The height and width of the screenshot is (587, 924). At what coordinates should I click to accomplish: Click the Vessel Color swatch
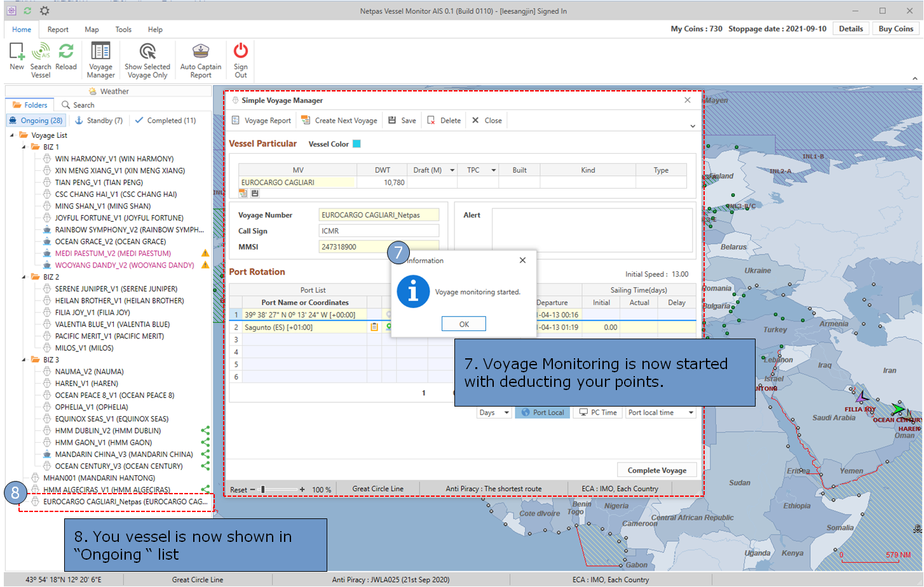(x=357, y=144)
